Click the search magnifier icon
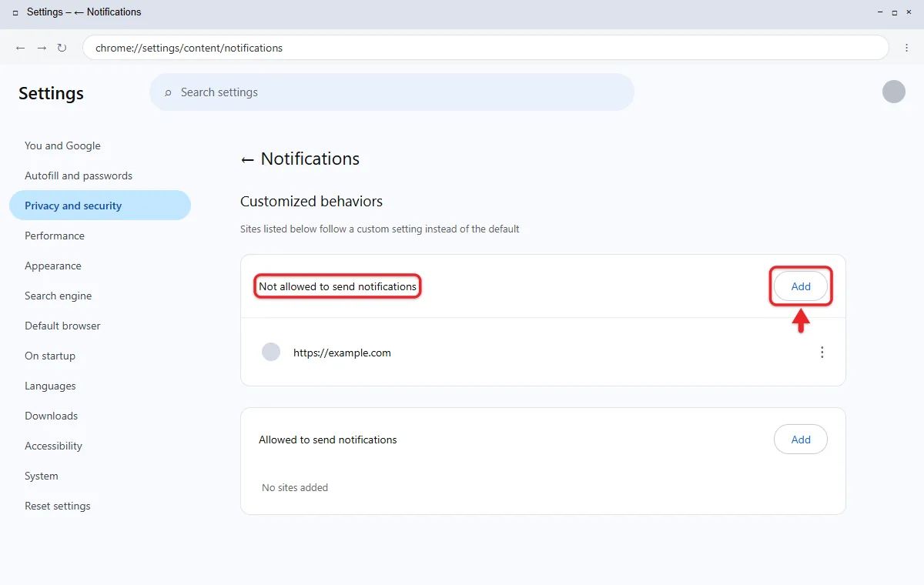The width and height of the screenshot is (924, 585). [168, 92]
